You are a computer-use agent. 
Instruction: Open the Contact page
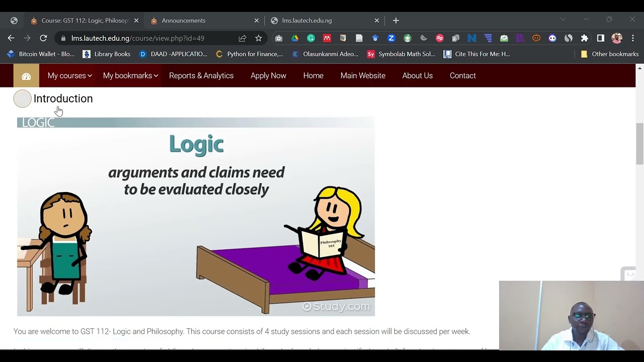click(463, 75)
